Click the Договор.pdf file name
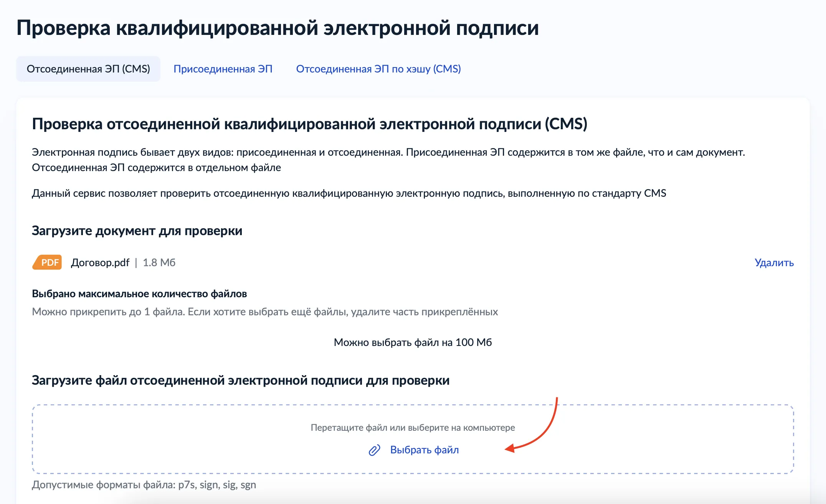 click(x=100, y=263)
